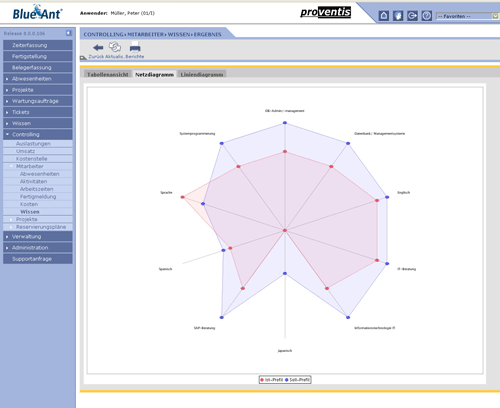Click the SAP-Beratung axis label
Screen dimensions: 500x408
point(204,328)
